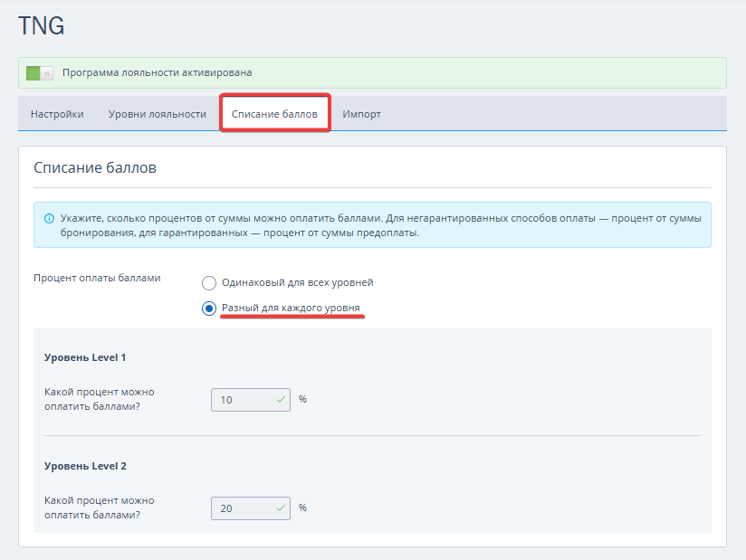Click the Level 1 percent input field

coord(251,400)
